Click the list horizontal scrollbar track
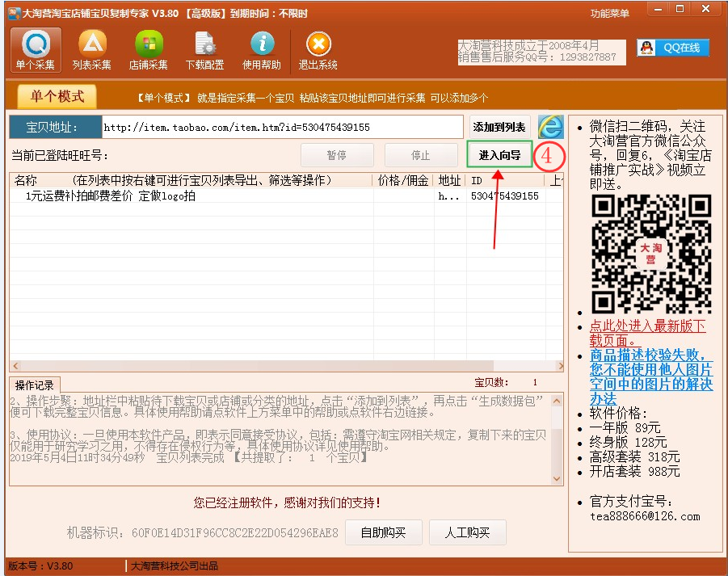 coord(287,366)
